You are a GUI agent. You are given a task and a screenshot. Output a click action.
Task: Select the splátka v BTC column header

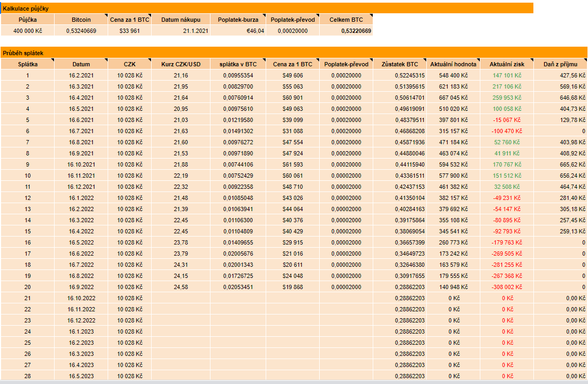[x=238, y=64]
